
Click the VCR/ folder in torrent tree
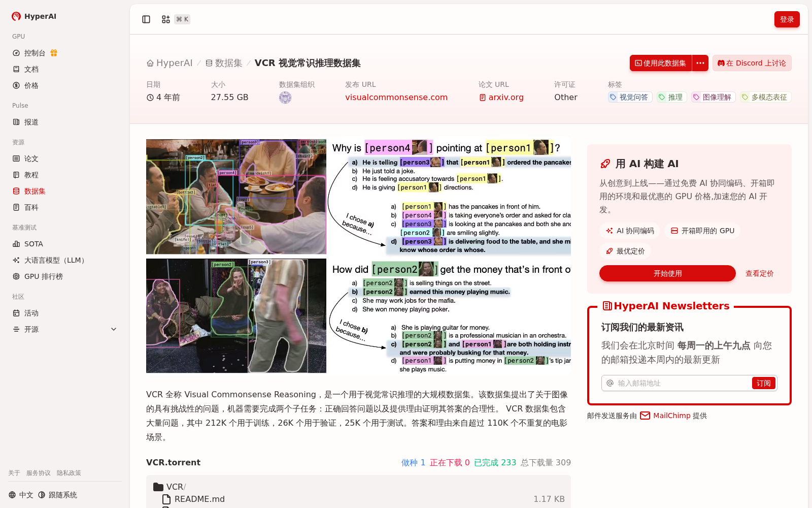(x=170, y=487)
